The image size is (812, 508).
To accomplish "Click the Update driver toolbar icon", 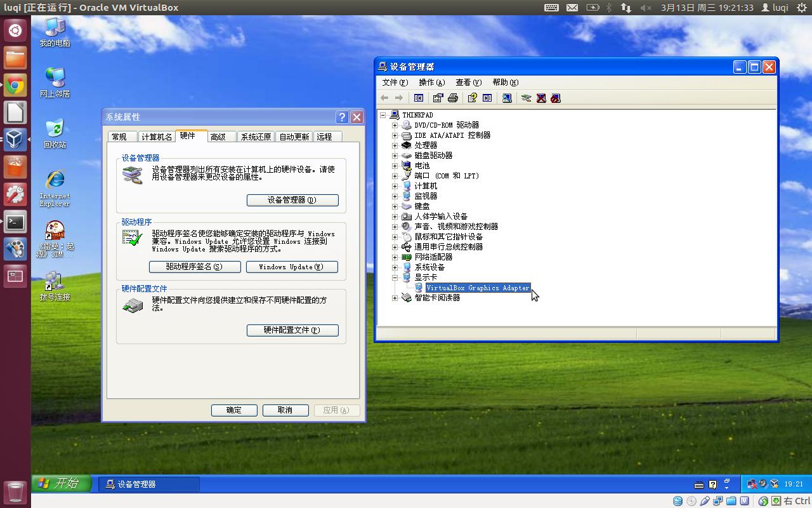I will pos(526,98).
